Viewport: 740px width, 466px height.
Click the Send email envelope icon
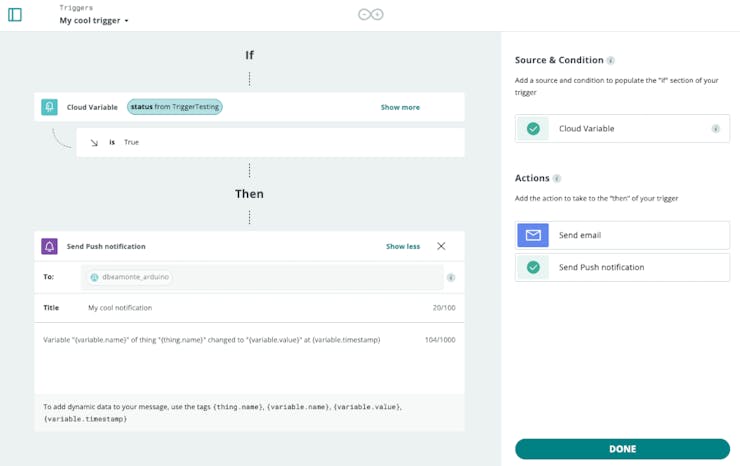pyautogui.click(x=533, y=235)
